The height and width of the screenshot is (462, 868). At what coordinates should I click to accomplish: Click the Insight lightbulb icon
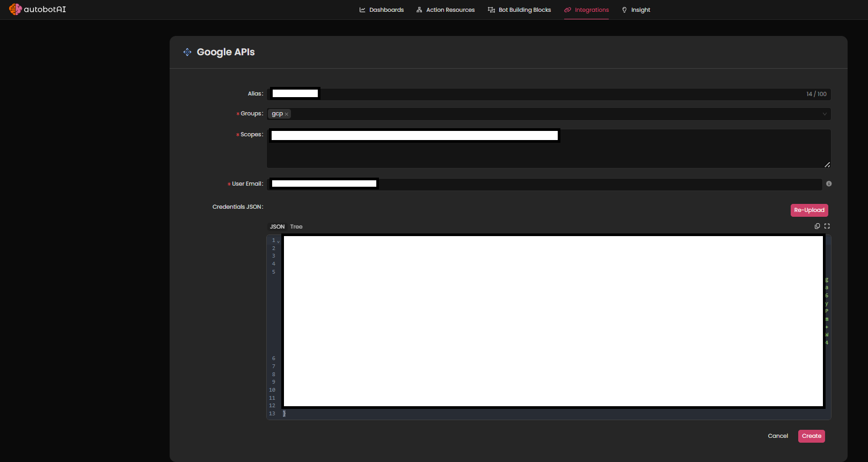click(x=624, y=10)
